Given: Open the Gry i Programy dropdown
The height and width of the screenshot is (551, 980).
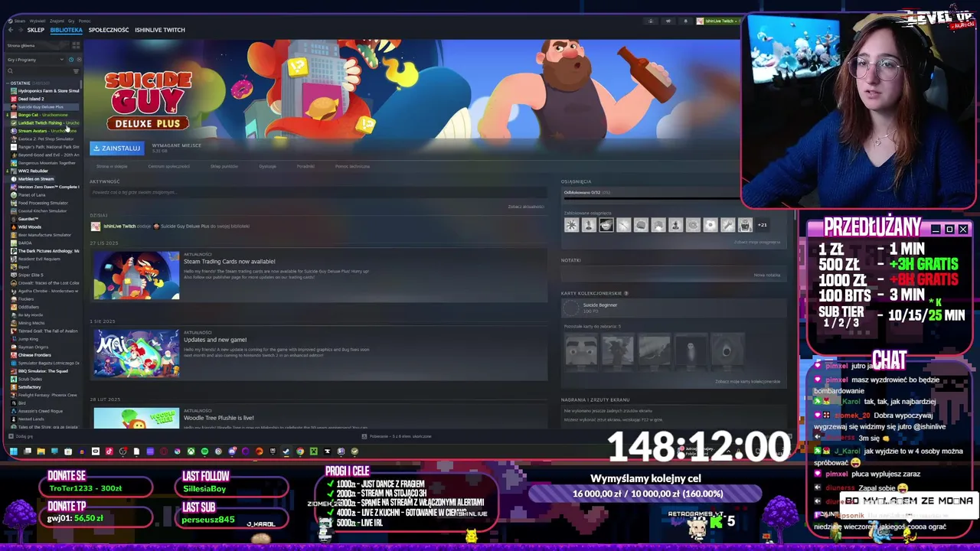Looking at the screenshot, I should (x=36, y=59).
